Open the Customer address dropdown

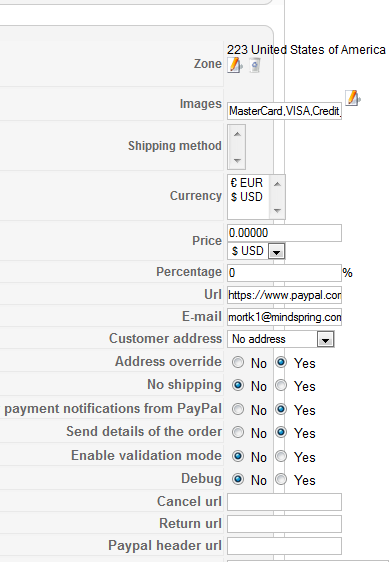tap(281, 339)
